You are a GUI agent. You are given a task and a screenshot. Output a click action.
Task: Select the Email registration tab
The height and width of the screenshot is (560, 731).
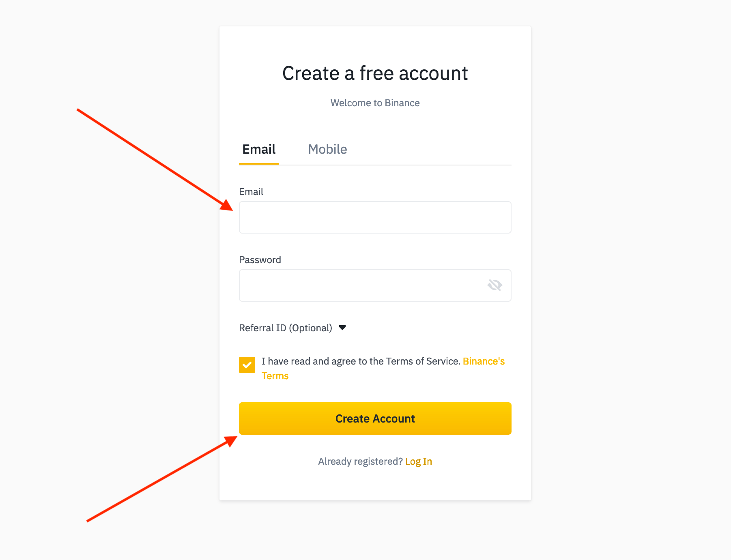(x=259, y=149)
